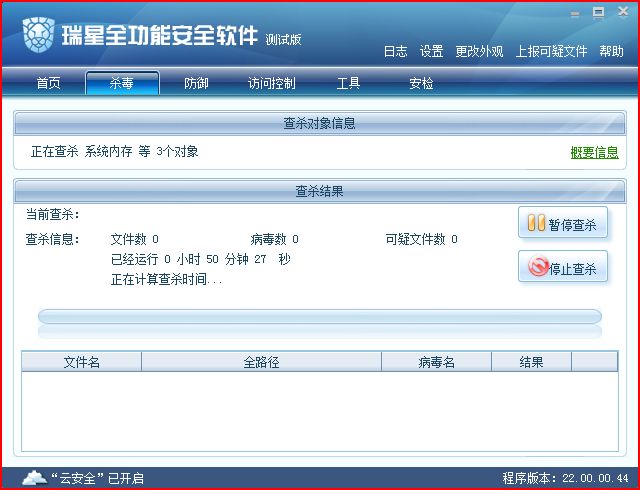Screen dimensions: 640x490
Task: Switch to the 防御 defense tab
Action: [196, 83]
